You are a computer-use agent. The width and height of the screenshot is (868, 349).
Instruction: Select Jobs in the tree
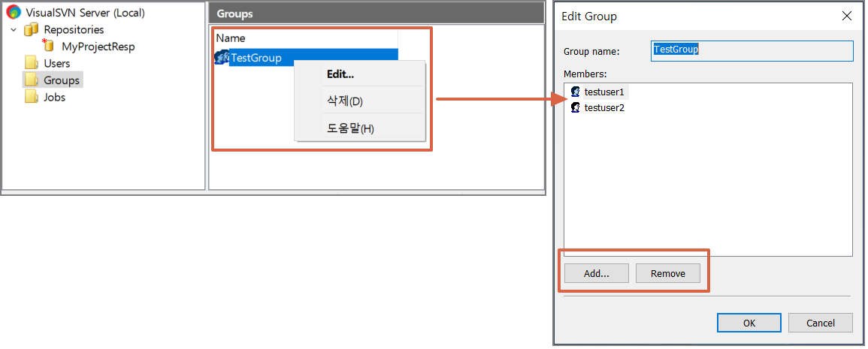pyautogui.click(x=54, y=98)
